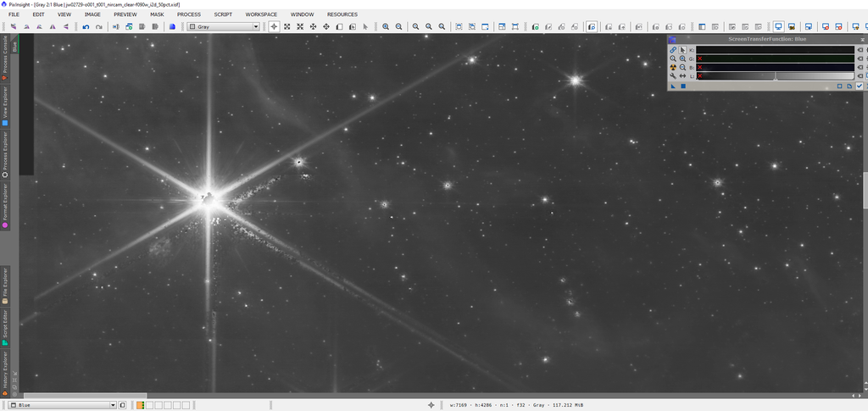The width and height of the screenshot is (868, 411).
Task: Open the Gray channel display dropdown
Action: 224,26
